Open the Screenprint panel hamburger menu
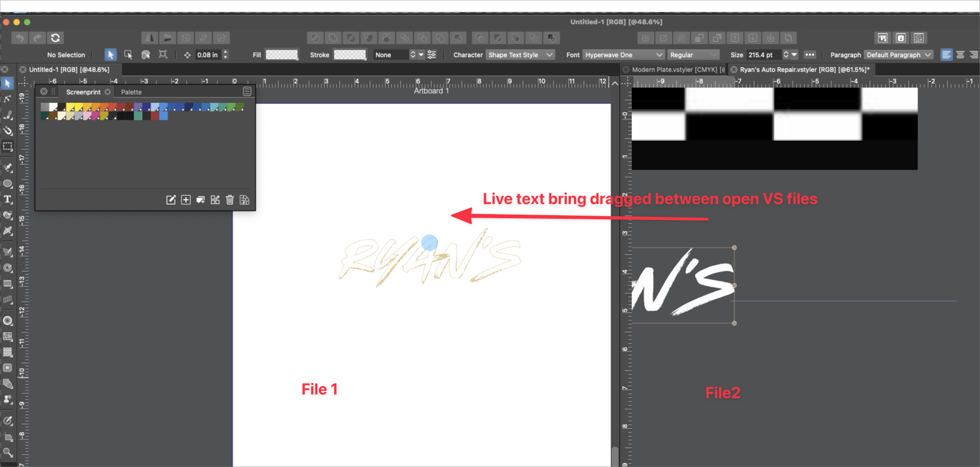Viewport: 980px width, 467px height. click(x=247, y=92)
